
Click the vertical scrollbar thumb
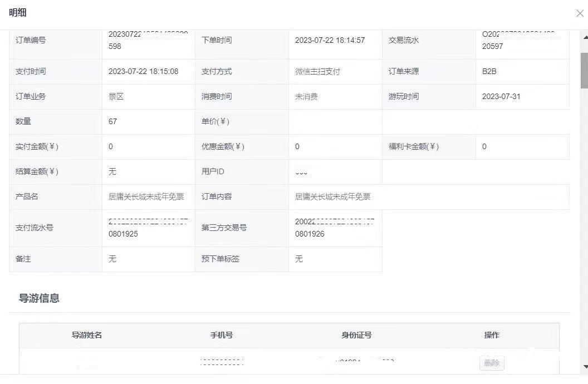point(584,70)
